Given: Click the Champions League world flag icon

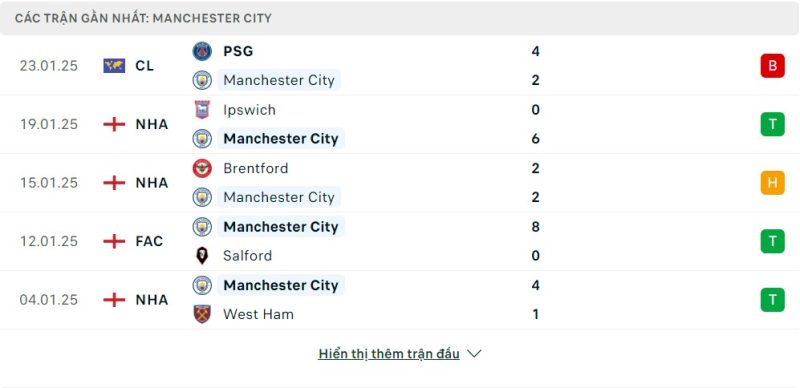Looking at the screenshot, I should [x=114, y=66].
